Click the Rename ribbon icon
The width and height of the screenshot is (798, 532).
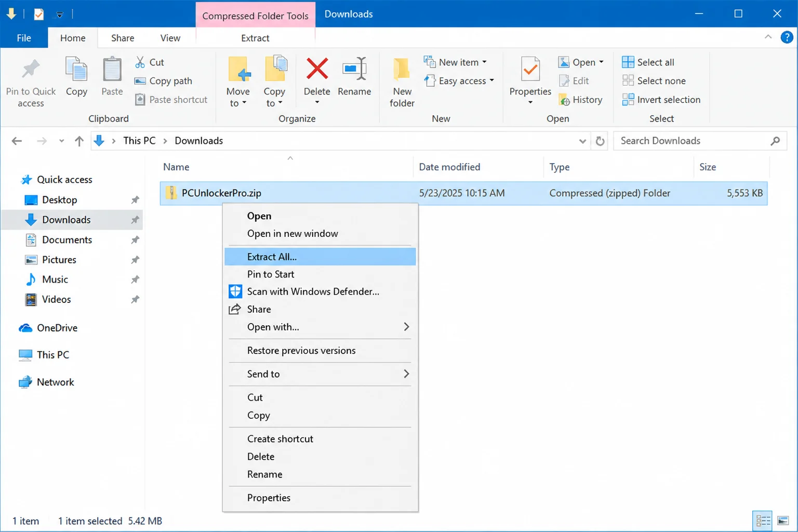(x=354, y=69)
